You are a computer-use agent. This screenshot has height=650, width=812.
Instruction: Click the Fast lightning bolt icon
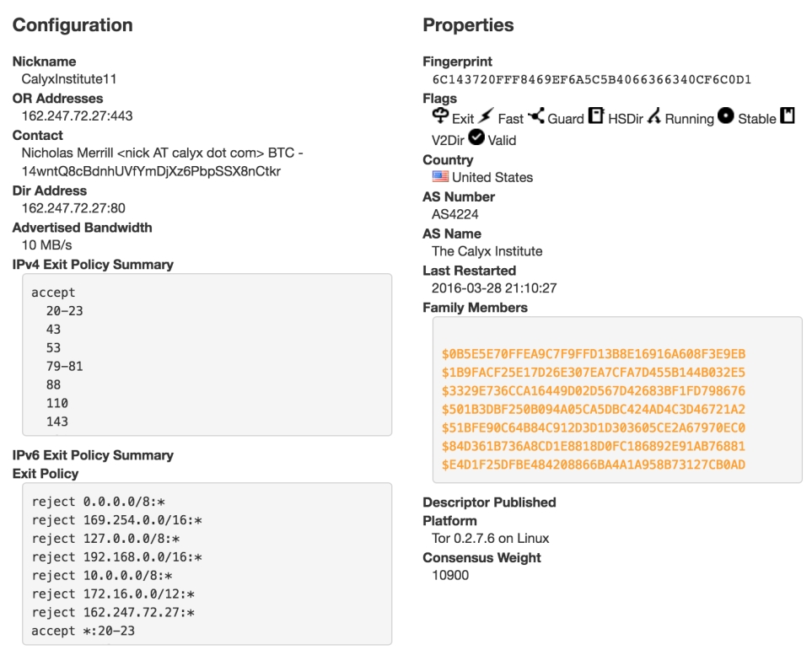pos(487,118)
